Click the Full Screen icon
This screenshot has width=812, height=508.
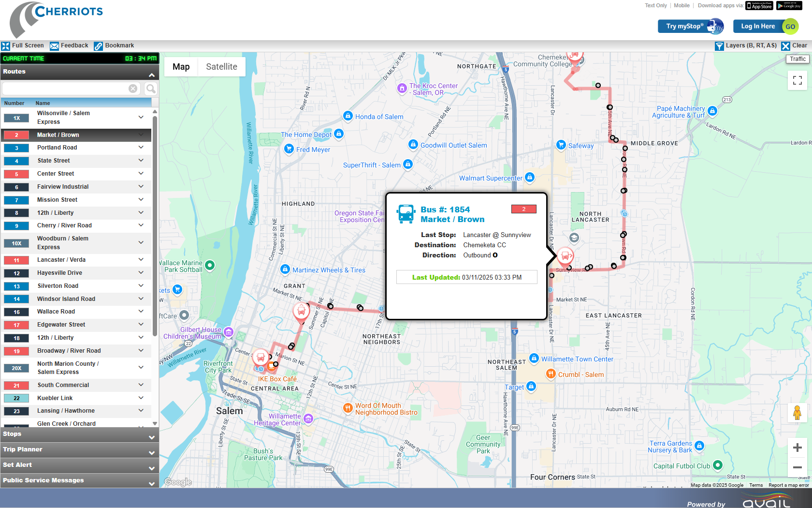(6, 46)
